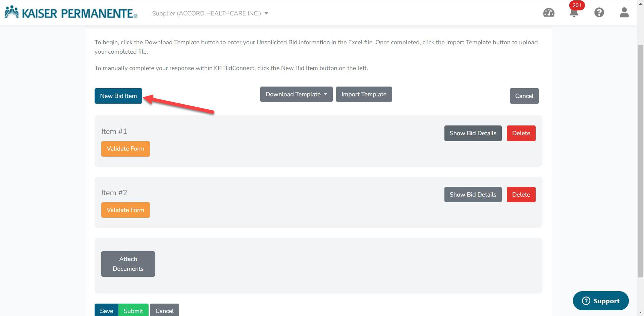
Task: View notifications via the bell icon
Action: (x=574, y=13)
